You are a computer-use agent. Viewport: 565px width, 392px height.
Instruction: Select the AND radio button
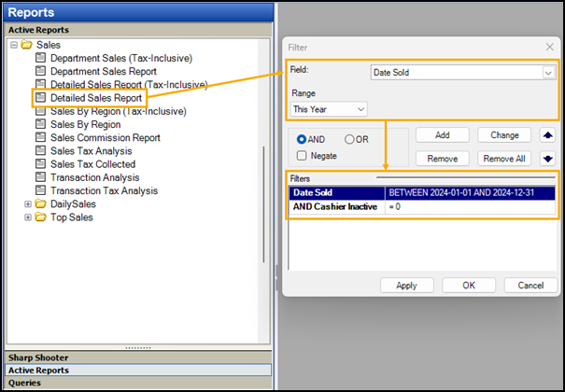[302, 139]
